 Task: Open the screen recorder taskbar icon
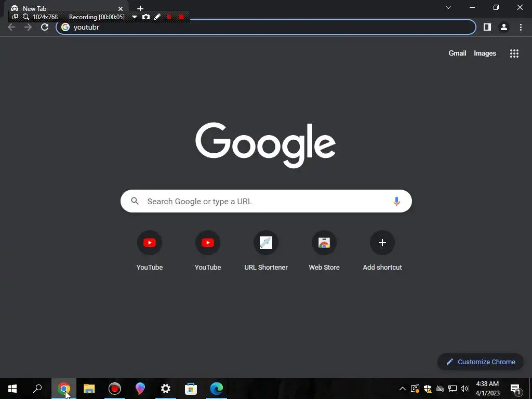pyautogui.click(x=115, y=389)
